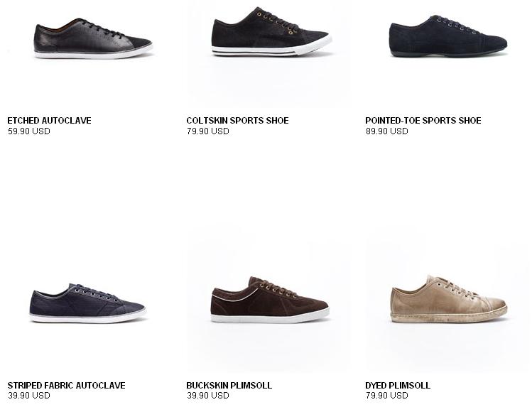The width and height of the screenshot is (532, 407).
Task: Open the navy Striped Fabric Autoclave image
Action: pos(88,303)
